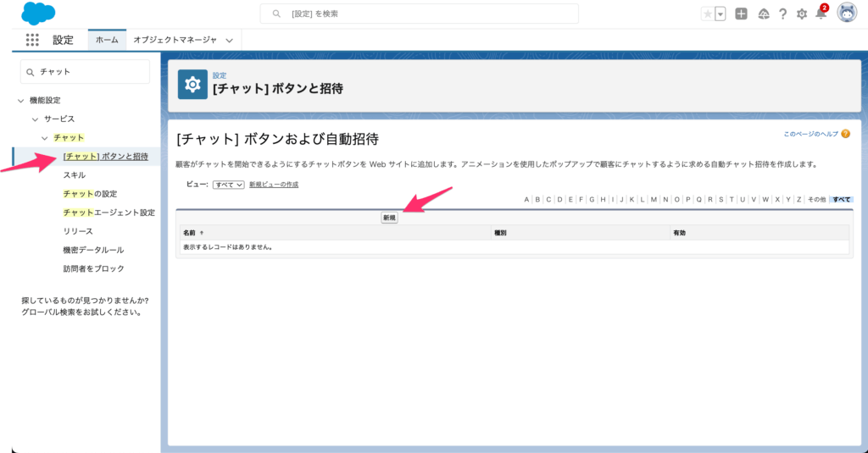This screenshot has width=868, height=453.
Task: Open the favorites list dropdown arrow
Action: pyautogui.click(x=721, y=14)
